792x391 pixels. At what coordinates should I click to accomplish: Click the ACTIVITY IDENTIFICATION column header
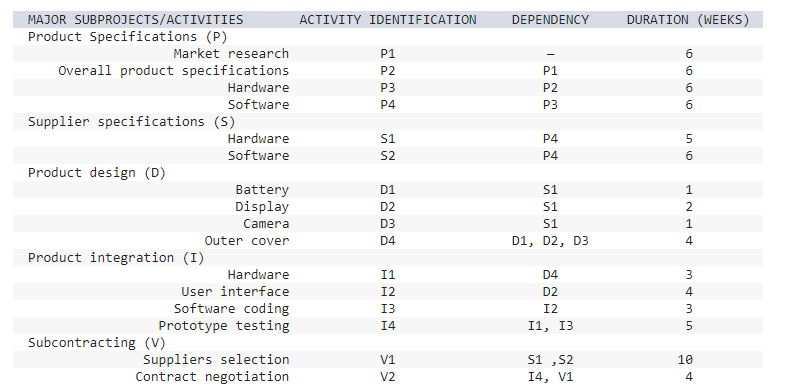[x=387, y=20]
